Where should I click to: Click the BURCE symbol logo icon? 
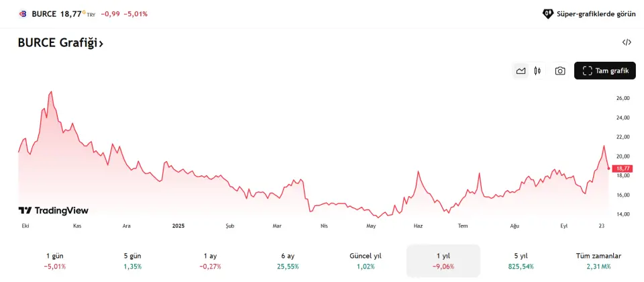pos(23,13)
